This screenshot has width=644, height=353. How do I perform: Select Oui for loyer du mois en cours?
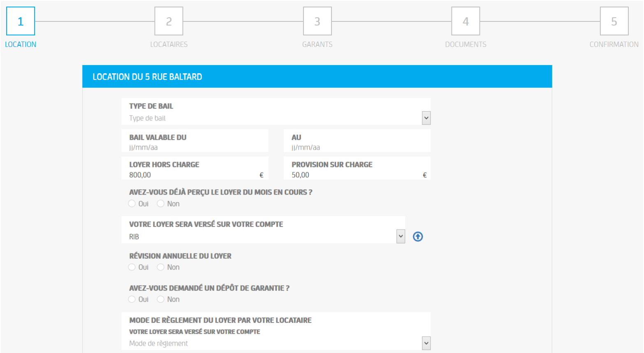pyautogui.click(x=132, y=203)
